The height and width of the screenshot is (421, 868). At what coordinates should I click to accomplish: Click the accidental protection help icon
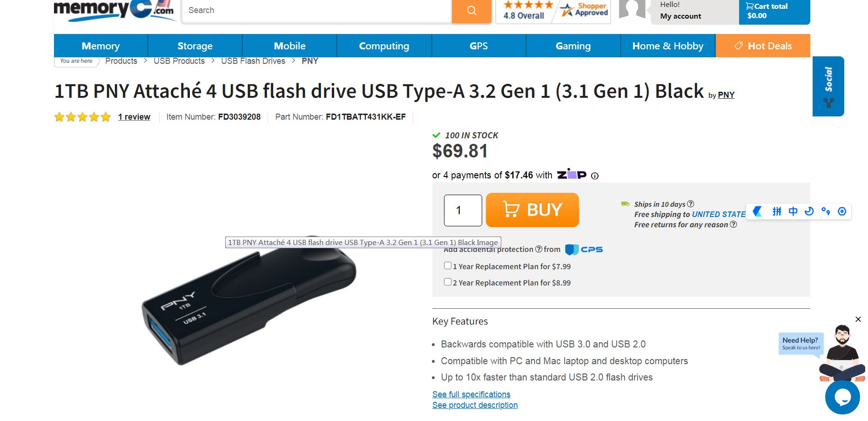pos(539,249)
